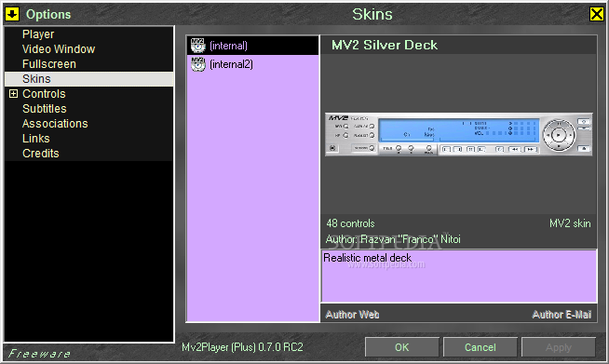Open the Controls options page
Viewport: 609px width, 364px height.
44,94
